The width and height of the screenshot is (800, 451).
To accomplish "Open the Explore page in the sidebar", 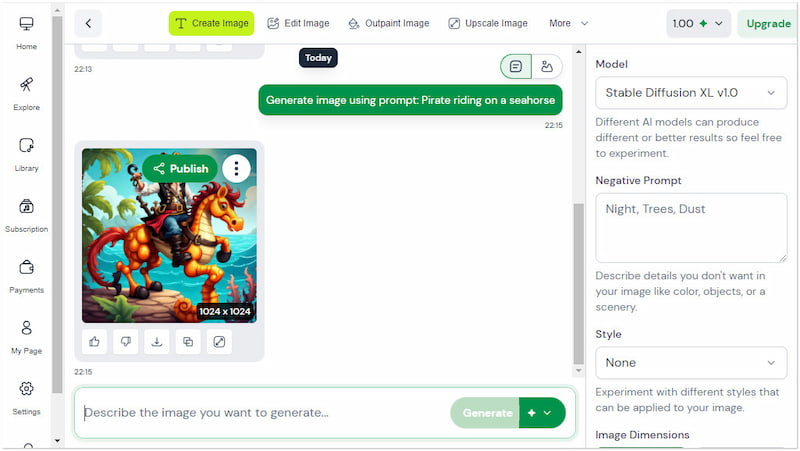I will tap(26, 92).
